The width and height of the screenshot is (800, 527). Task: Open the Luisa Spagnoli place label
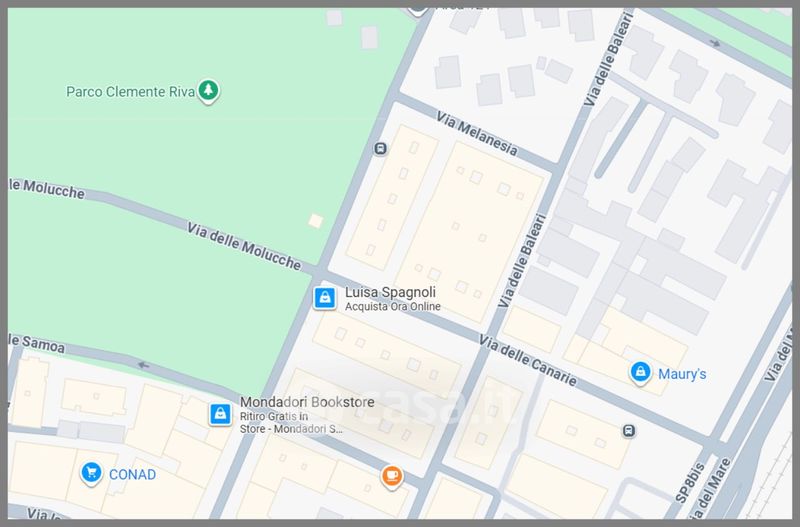pyautogui.click(x=390, y=292)
